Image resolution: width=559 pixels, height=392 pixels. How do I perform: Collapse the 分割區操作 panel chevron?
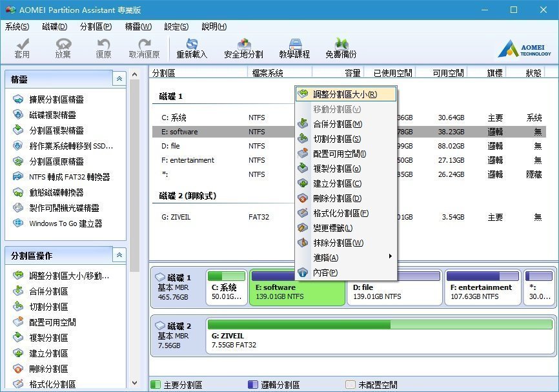coord(119,255)
